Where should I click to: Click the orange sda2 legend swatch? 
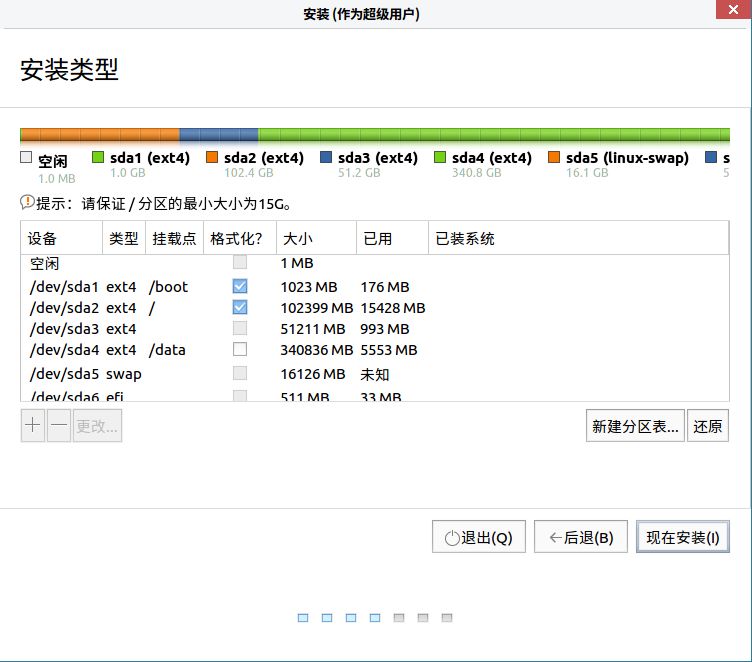pos(212,157)
